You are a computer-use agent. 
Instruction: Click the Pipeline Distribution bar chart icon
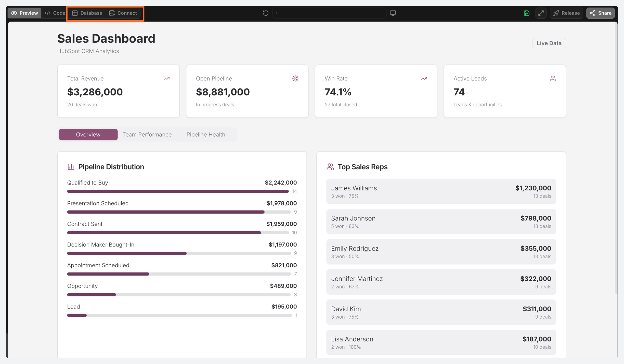click(x=71, y=167)
